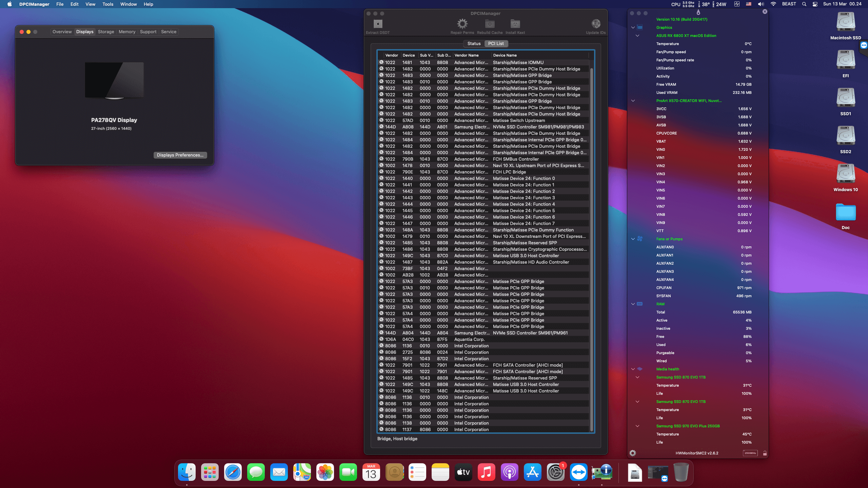The image size is (868, 488).
Task: Click the Rebuild Cache toolbar icon
Action: coord(490,24)
